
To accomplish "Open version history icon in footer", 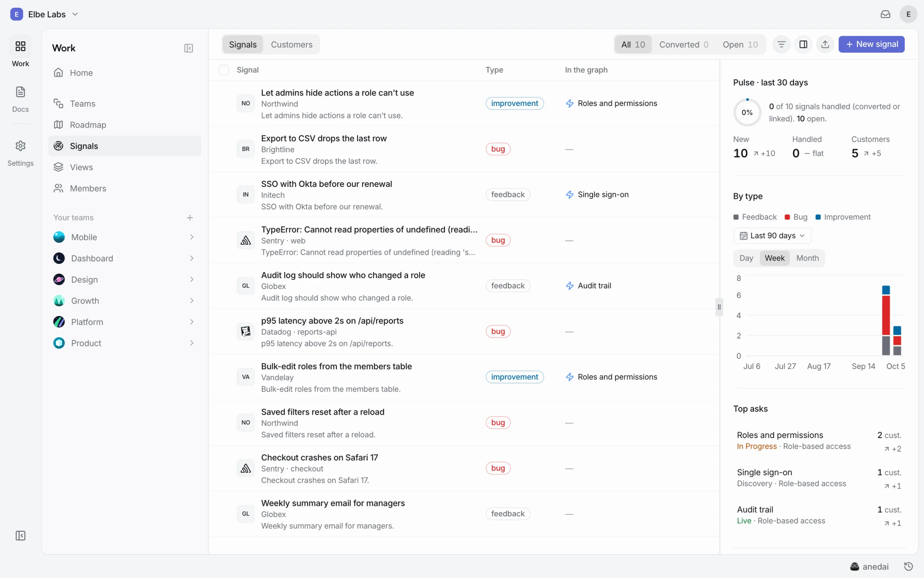I will coord(909,566).
